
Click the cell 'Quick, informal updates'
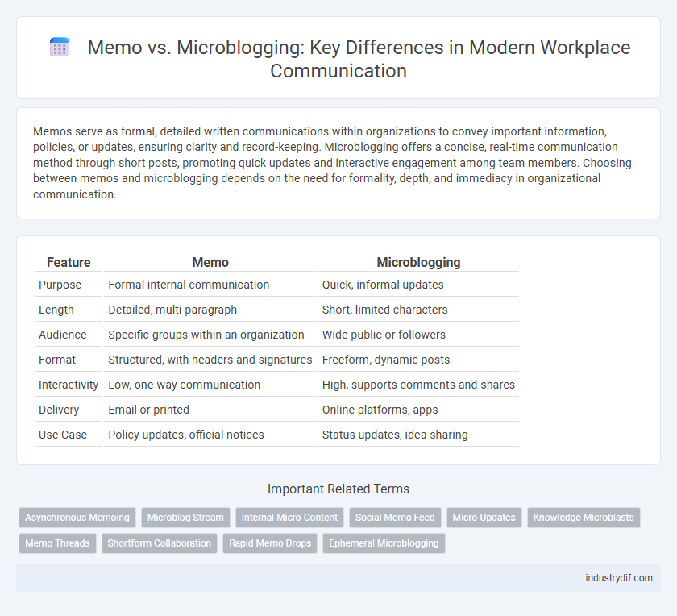(418, 285)
